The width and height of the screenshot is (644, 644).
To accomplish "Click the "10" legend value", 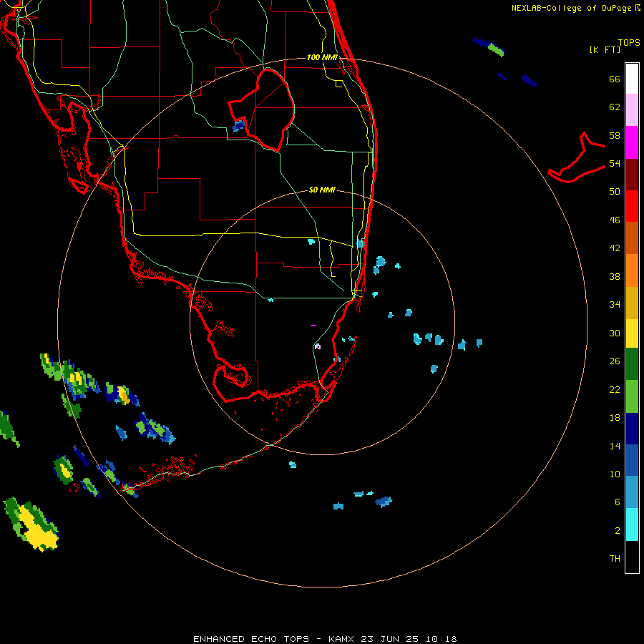I will [x=615, y=474].
